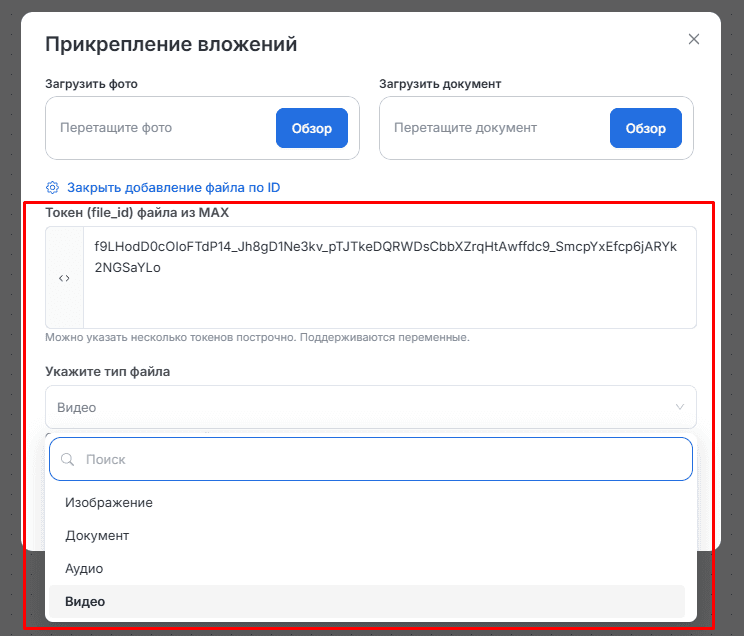Screen dimensions: 744x636
Task: Click the variables code icon beside the token field
Action: [x=64, y=278]
